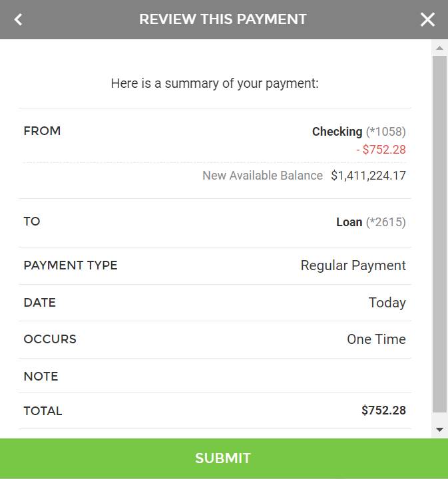Click the FROM row label

coord(42,131)
